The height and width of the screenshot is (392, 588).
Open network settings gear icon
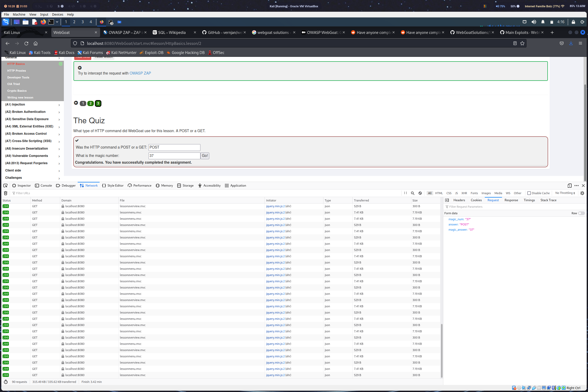[582, 193]
